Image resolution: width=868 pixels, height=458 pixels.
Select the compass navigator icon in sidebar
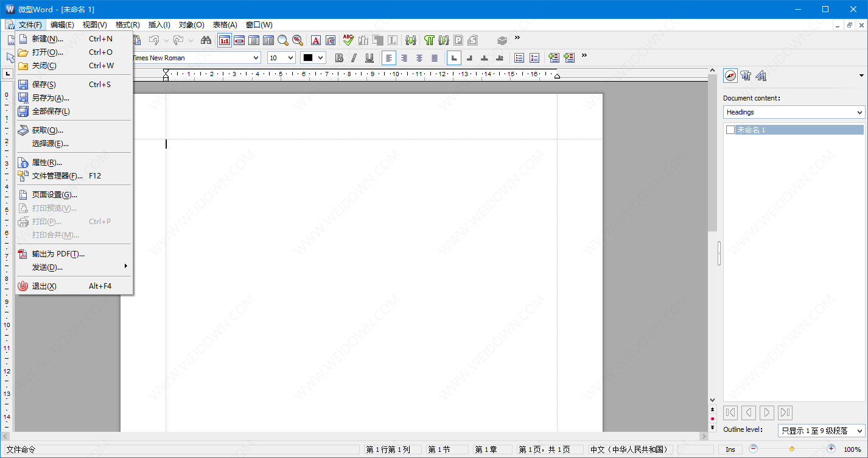click(x=730, y=76)
